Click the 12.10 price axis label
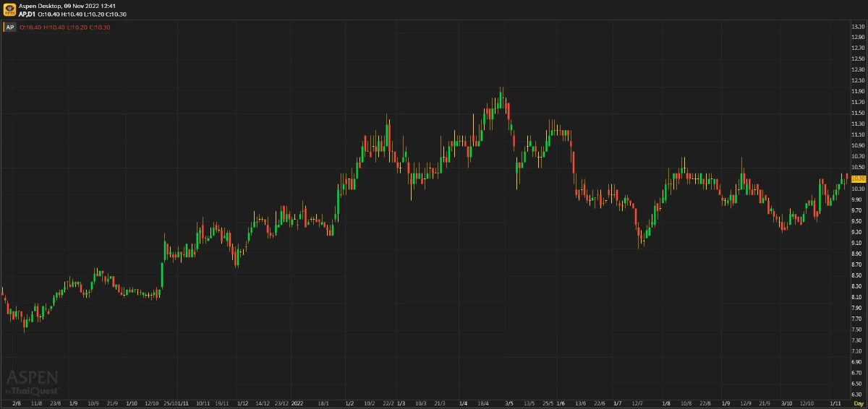This screenshot has height=409, width=868. click(x=859, y=80)
